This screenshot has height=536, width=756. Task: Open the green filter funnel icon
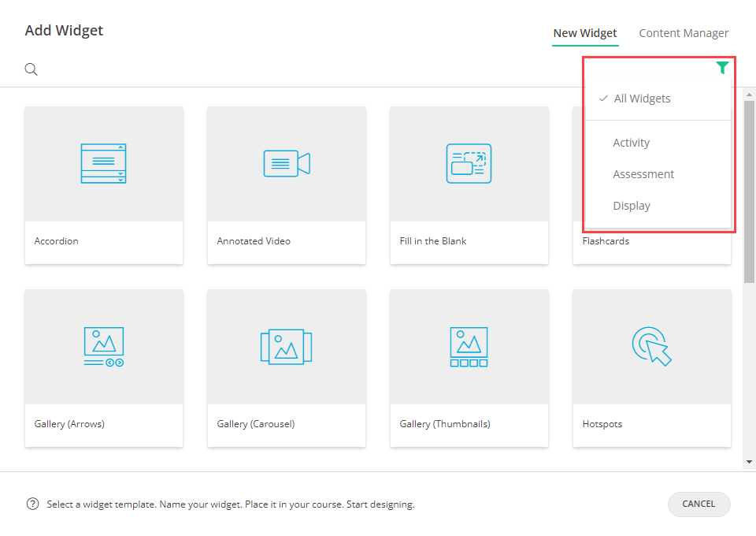click(722, 68)
